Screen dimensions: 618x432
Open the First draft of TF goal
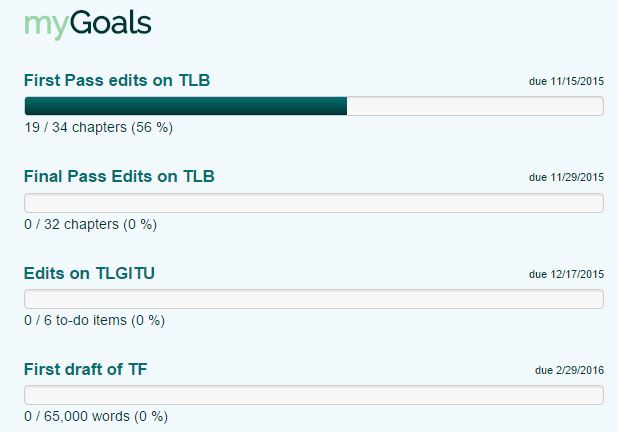pyautogui.click(x=85, y=369)
